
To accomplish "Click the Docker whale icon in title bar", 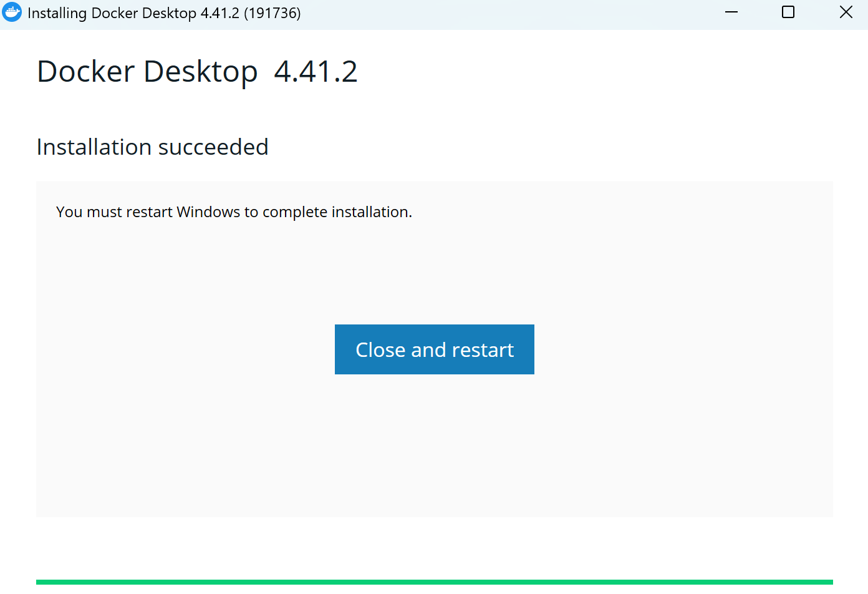I will 12,12.
